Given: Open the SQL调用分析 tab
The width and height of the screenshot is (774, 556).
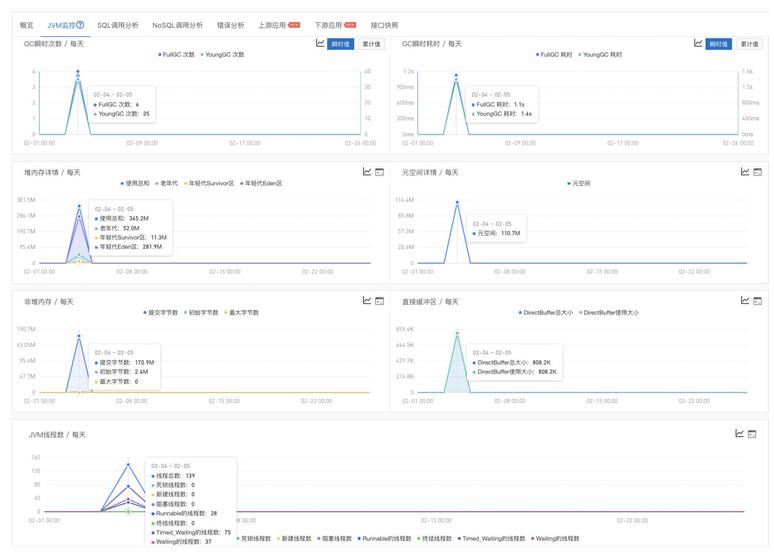Looking at the screenshot, I should pyautogui.click(x=117, y=25).
